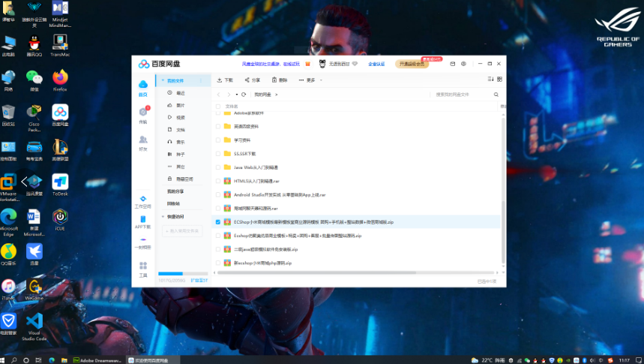
Task: Click the 局域网聊天器 rar file name
Action: pos(256,209)
